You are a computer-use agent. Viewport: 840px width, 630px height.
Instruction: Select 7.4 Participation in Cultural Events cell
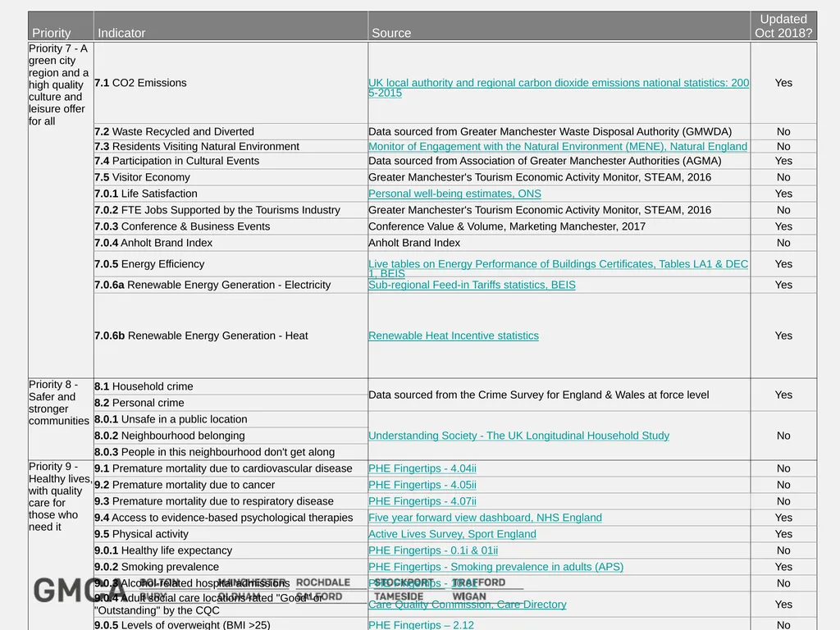pos(231,162)
